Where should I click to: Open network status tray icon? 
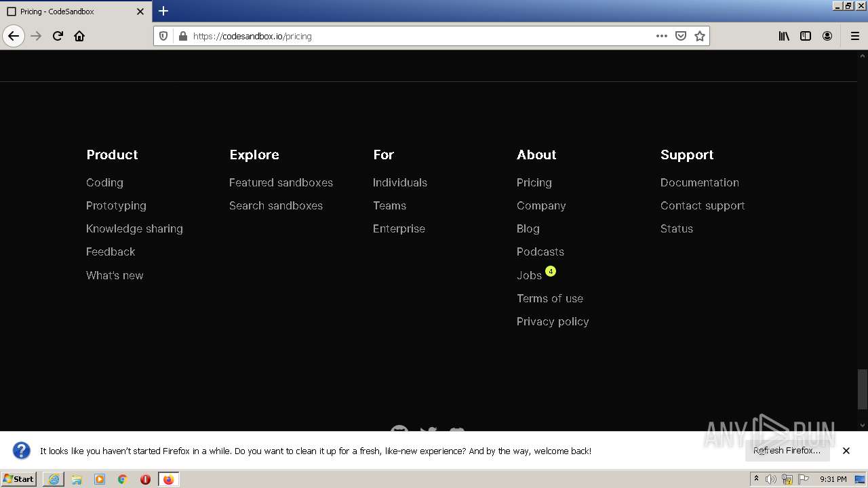coord(787,479)
